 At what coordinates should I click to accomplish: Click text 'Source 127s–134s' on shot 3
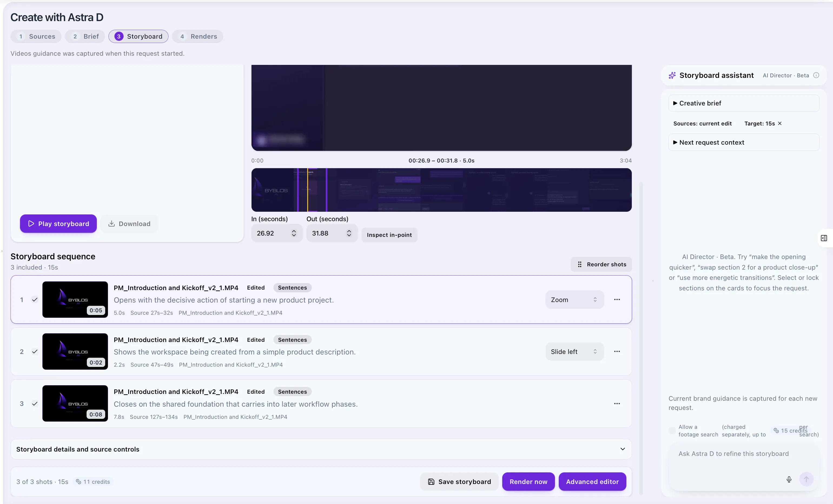154,417
